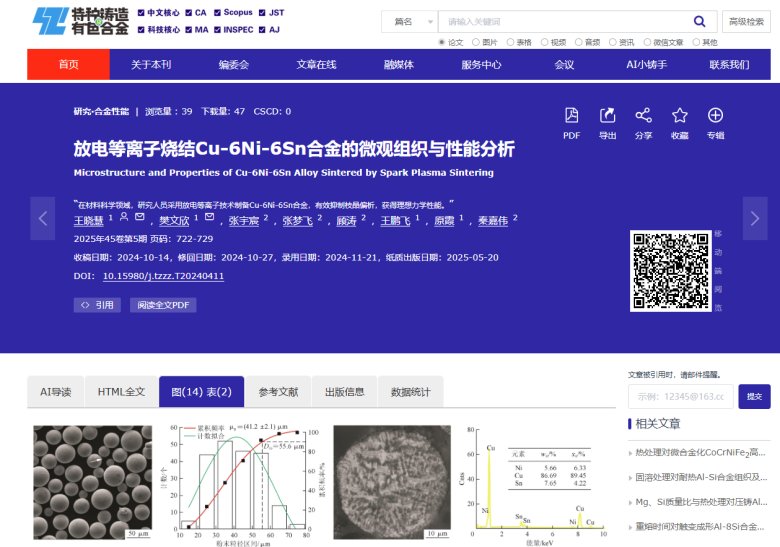780x547 pixels.
Task: Select the 视频 search type radio button
Action: pos(544,42)
